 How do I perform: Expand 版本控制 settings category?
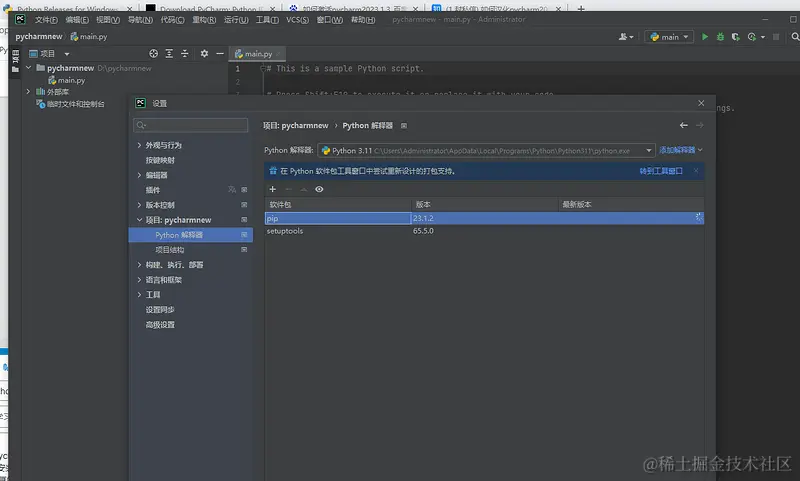click(x=139, y=205)
